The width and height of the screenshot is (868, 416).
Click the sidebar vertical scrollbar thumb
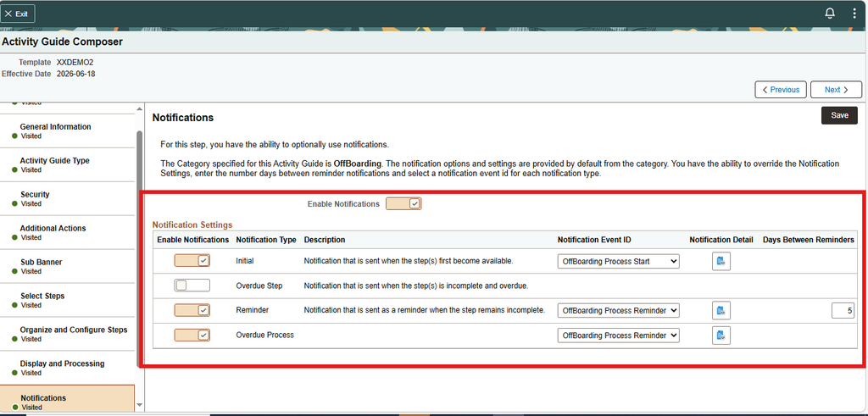tap(140, 249)
